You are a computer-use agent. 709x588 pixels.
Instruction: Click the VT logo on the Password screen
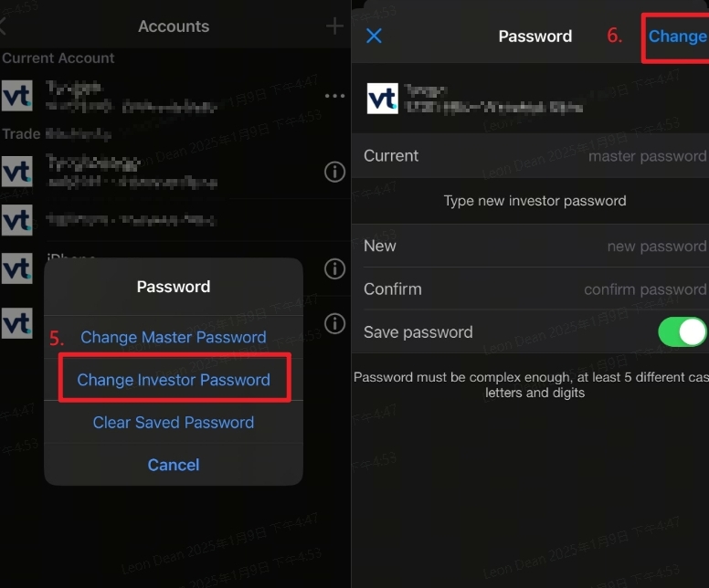[x=382, y=99]
